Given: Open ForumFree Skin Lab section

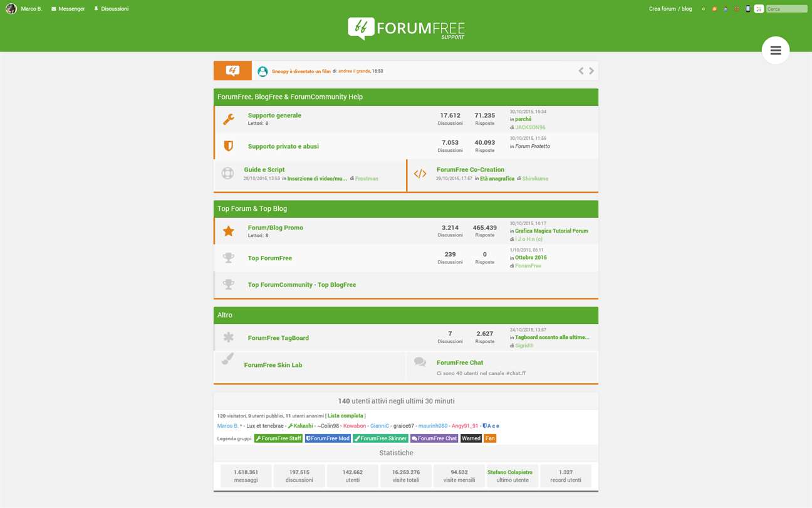Looking at the screenshot, I should click(273, 365).
